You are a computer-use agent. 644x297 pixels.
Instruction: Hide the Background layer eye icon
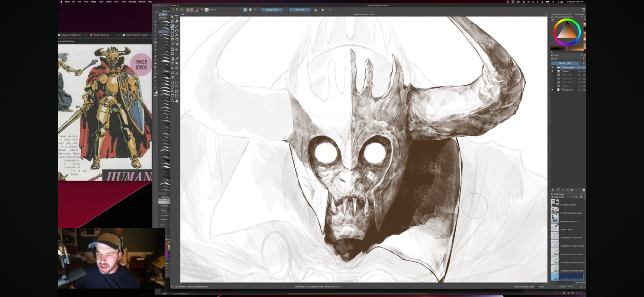552,90
